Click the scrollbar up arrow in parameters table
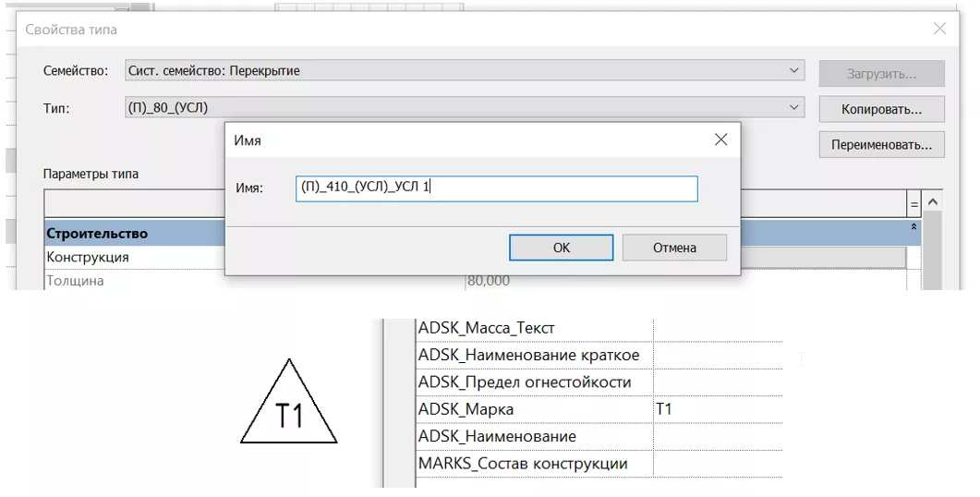Screen dimensions: 980x497 tap(933, 202)
